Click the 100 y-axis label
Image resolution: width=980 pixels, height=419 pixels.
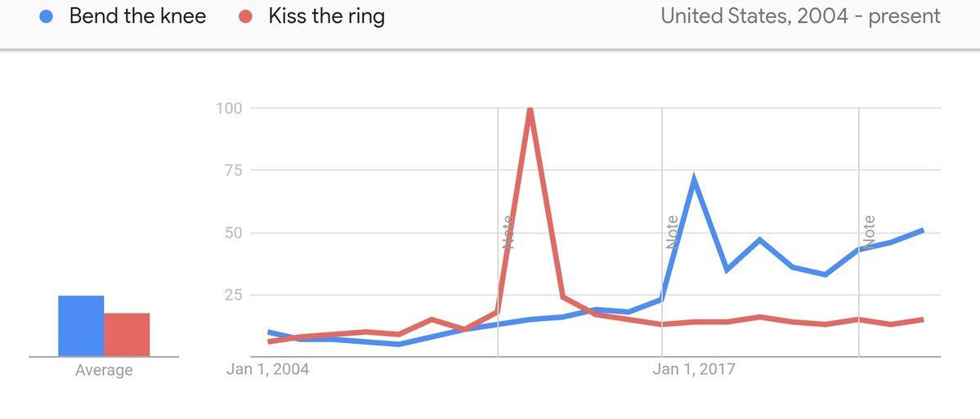(x=230, y=109)
